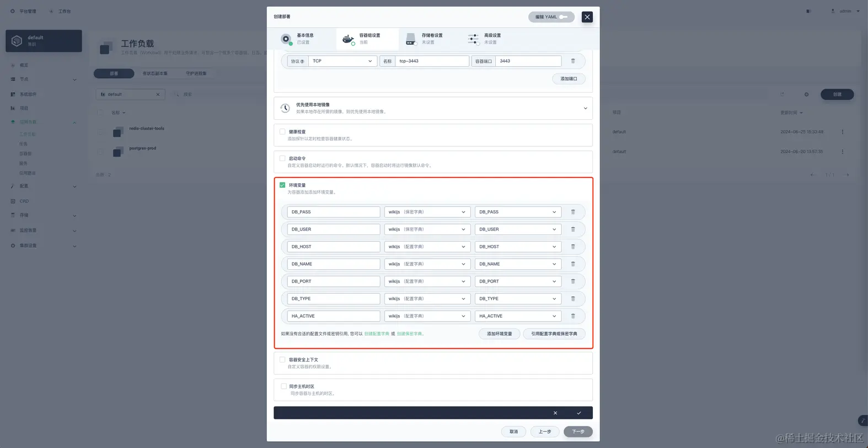This screenshot has height=448, width=868.
Task: Delete the DB_PORT environment variable row
Action: 573,281
